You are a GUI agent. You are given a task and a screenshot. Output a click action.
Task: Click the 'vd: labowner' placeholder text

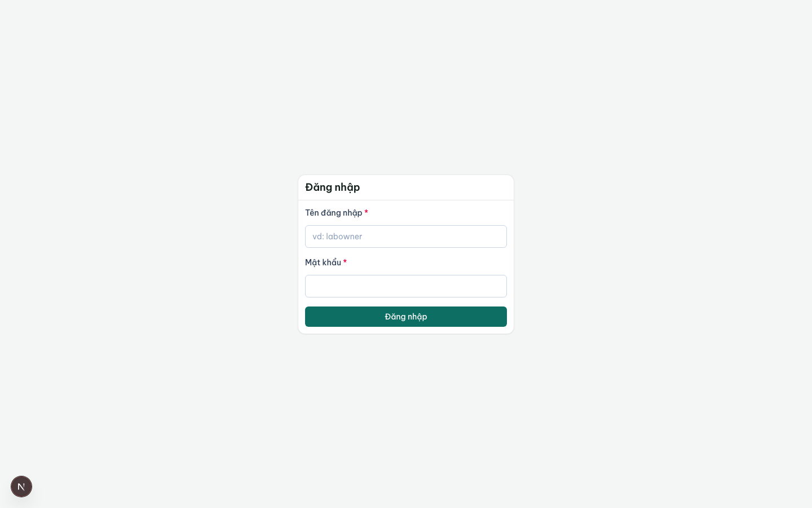click(337, 237)
